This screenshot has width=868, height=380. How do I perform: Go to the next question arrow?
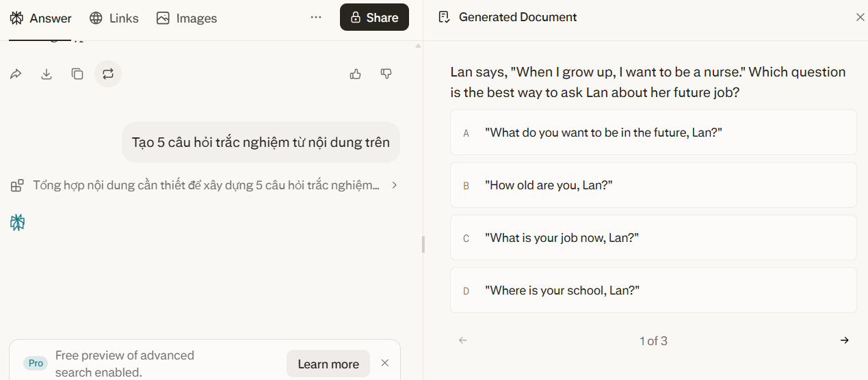pos(845,340)
